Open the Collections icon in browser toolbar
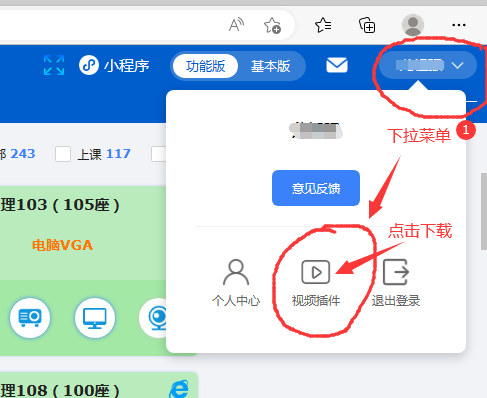 367,25
